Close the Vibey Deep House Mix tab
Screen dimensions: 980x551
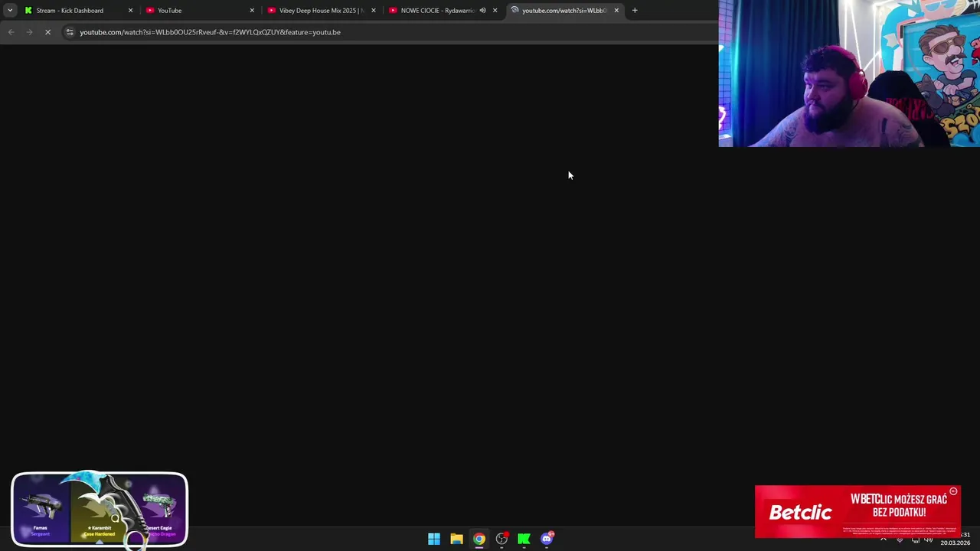click(x=374, y=10)
